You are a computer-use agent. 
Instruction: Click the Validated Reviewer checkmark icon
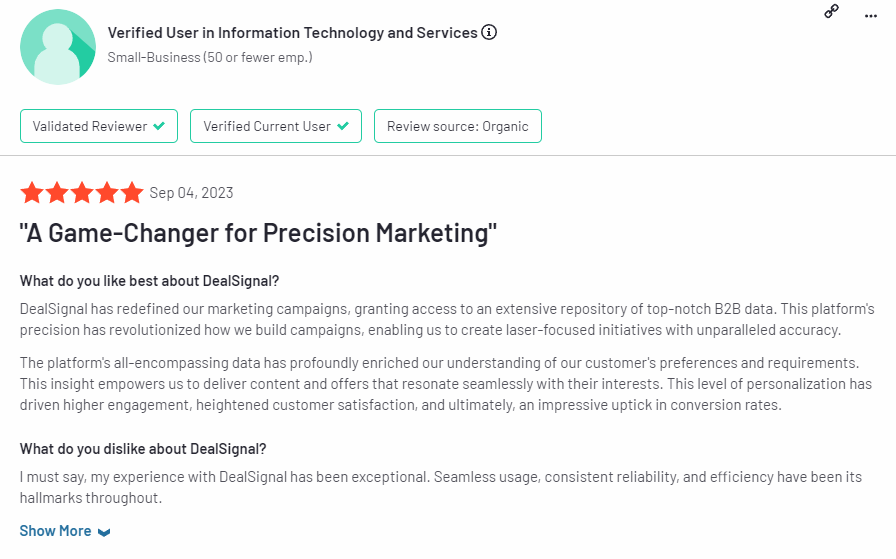pos(159,126)
